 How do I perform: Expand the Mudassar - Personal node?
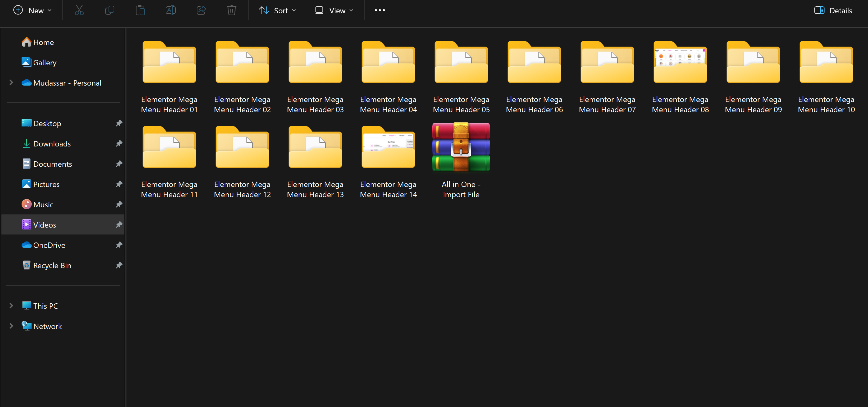coord(11,82)
